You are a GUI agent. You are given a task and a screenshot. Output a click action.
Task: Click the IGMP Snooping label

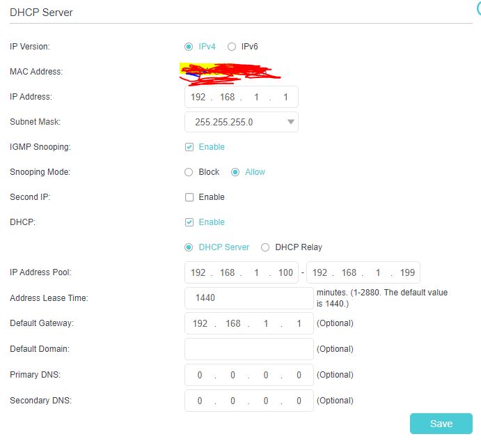[40, 147]
